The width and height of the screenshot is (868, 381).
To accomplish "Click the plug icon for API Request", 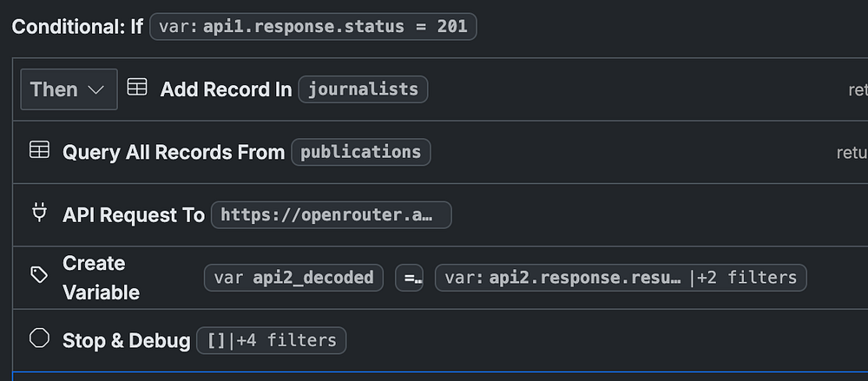I will [39, 213].
